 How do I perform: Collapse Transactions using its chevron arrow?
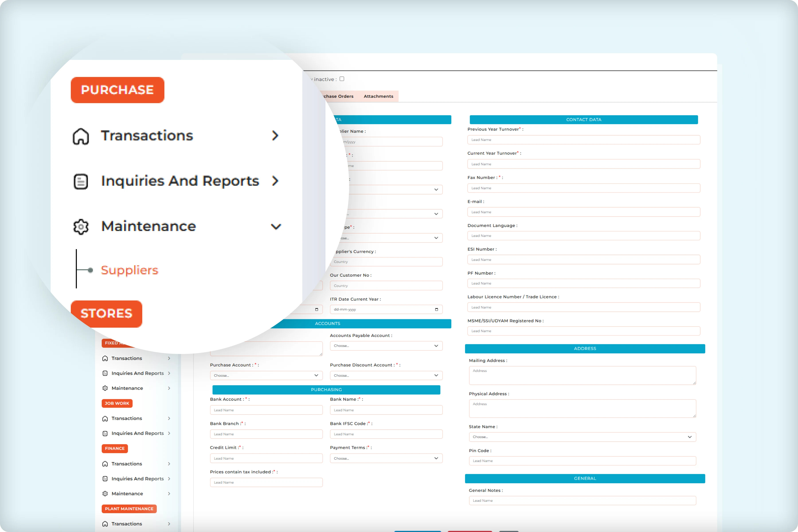(x=276, y=135)
